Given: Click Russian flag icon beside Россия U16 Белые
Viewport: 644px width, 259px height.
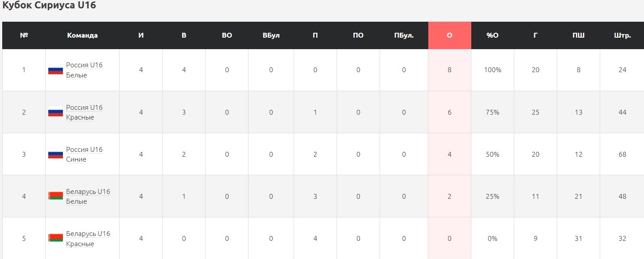Looking at the screenshot, I should pyautogui.click(x=55, y=70).
